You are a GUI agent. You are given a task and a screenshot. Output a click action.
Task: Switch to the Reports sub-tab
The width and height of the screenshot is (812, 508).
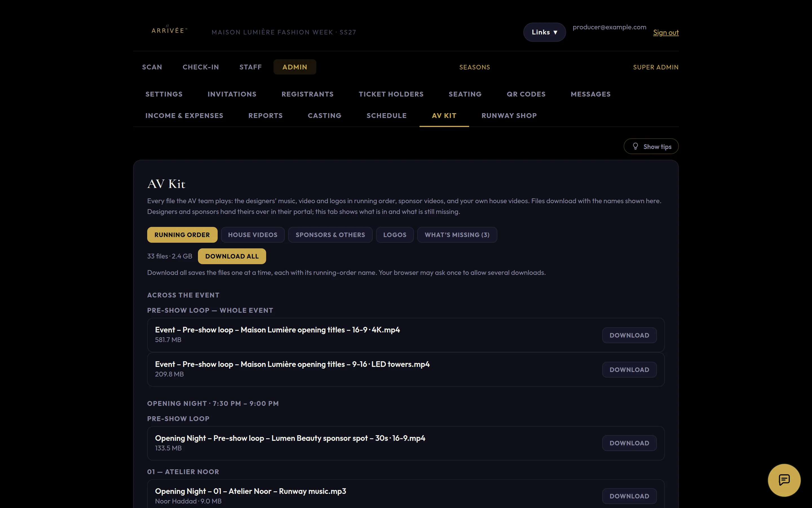pyautogui.click(x=265, y=116)
